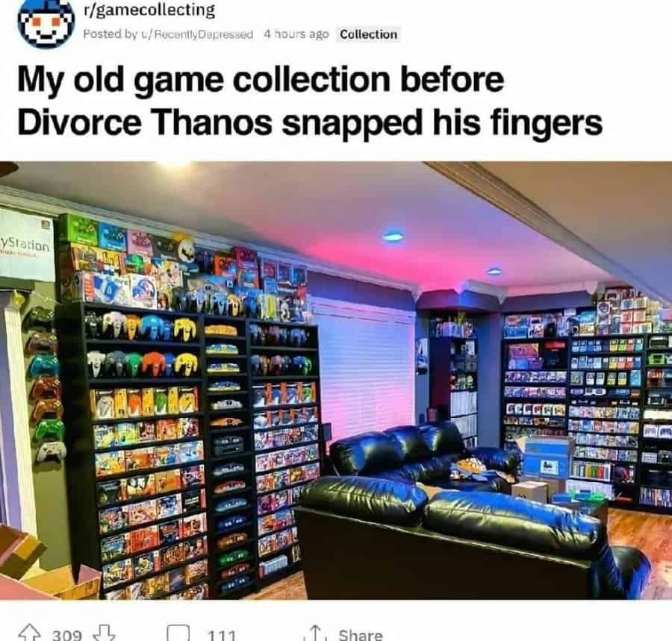672x641 pixels.
Task: Click the wall-mounted Xbox controllers
Action: [x=45, y=384]
